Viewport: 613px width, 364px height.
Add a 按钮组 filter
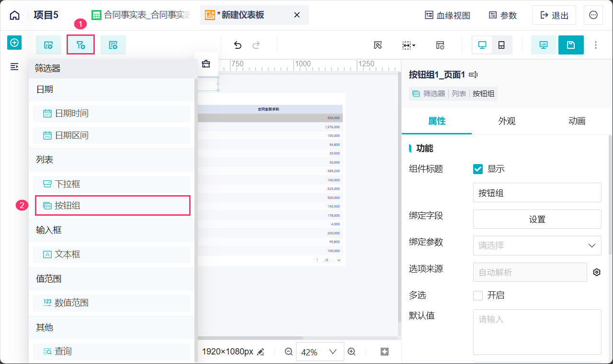pyautogui.click(x=113, y=206)
